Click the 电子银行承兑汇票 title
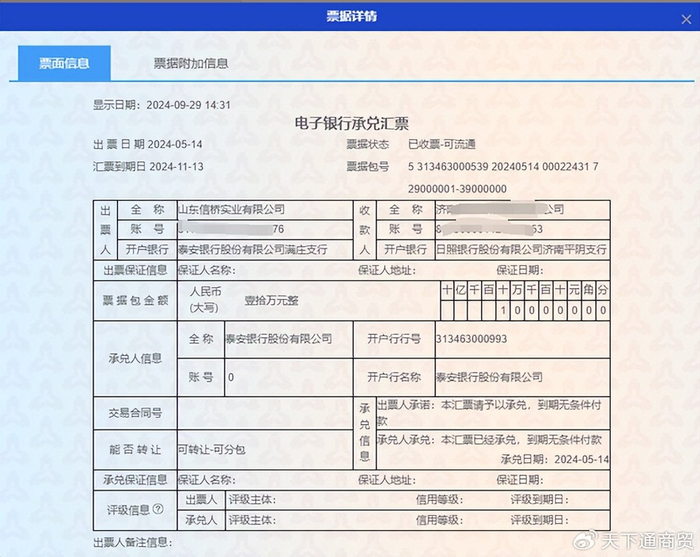 (351, 124)
